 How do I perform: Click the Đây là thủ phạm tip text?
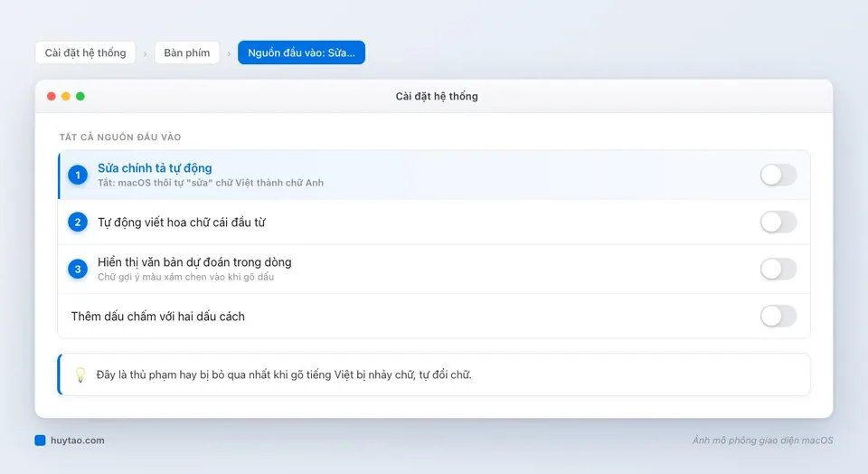[284, 374]
